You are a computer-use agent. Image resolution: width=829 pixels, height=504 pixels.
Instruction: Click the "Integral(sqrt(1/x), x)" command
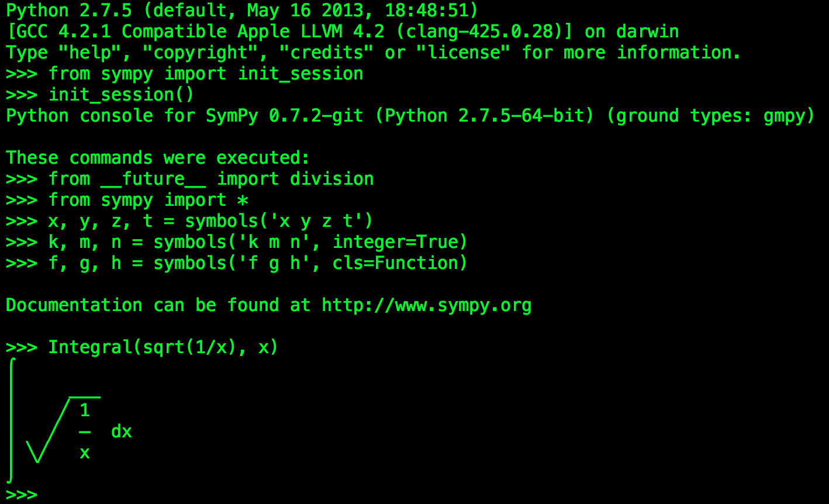pyautogui.click(x=163, y=347)
